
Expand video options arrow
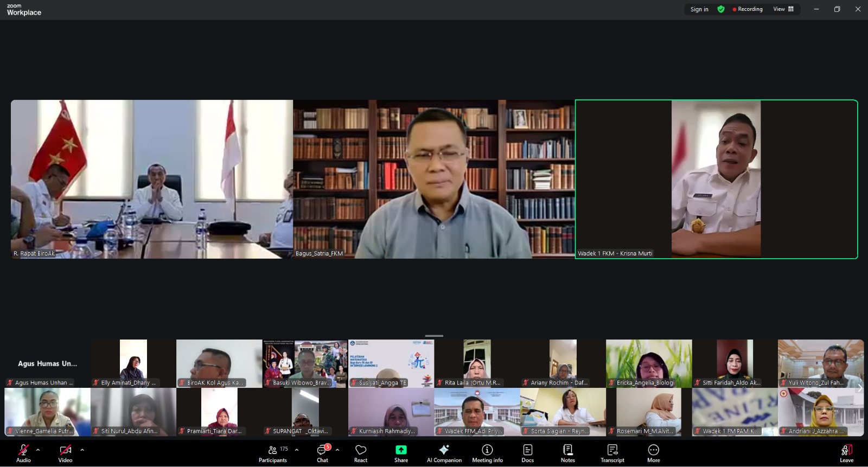click(82, 450)
